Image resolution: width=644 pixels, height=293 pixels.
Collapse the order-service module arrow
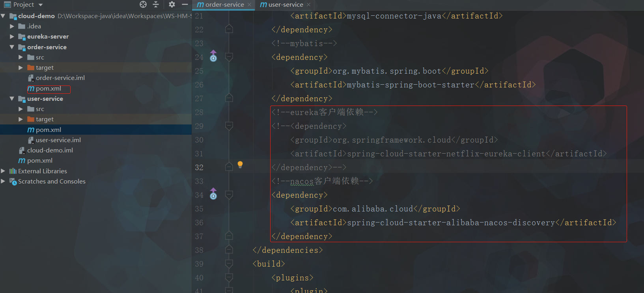click(12, 47)
